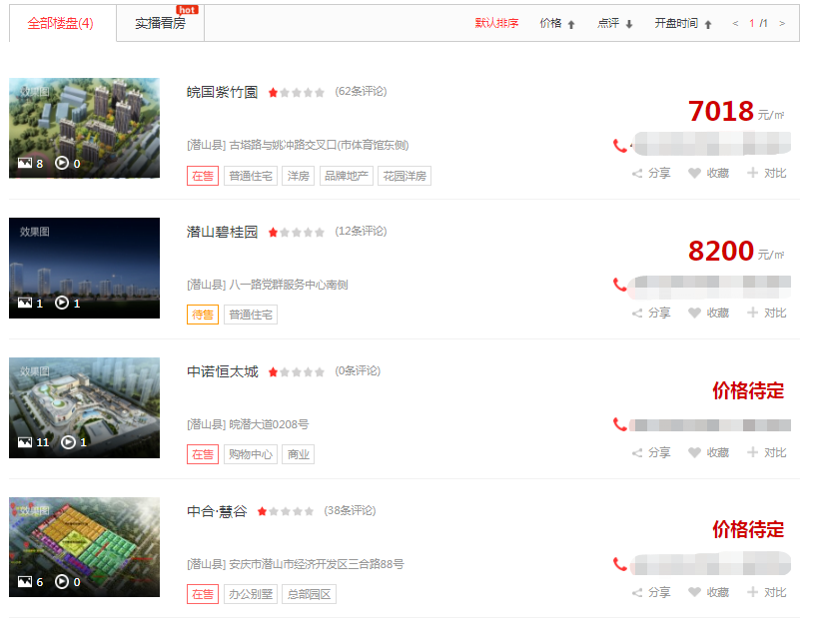
Task: Go to next page arrow
Action: pyautogui.click(x=782, y=23)
